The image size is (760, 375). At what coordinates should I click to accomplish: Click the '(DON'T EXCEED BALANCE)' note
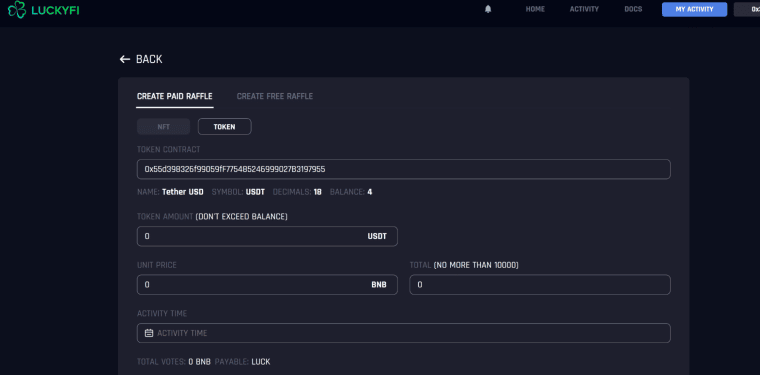241,217
